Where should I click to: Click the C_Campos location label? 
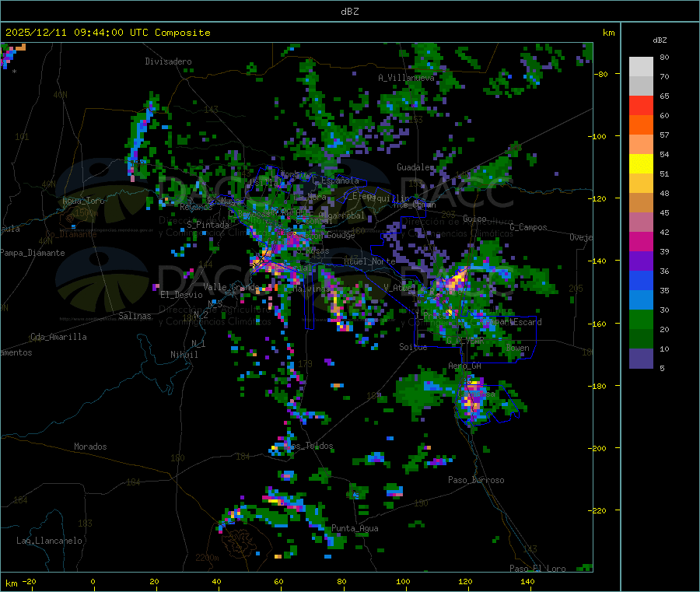pos(529,227)
